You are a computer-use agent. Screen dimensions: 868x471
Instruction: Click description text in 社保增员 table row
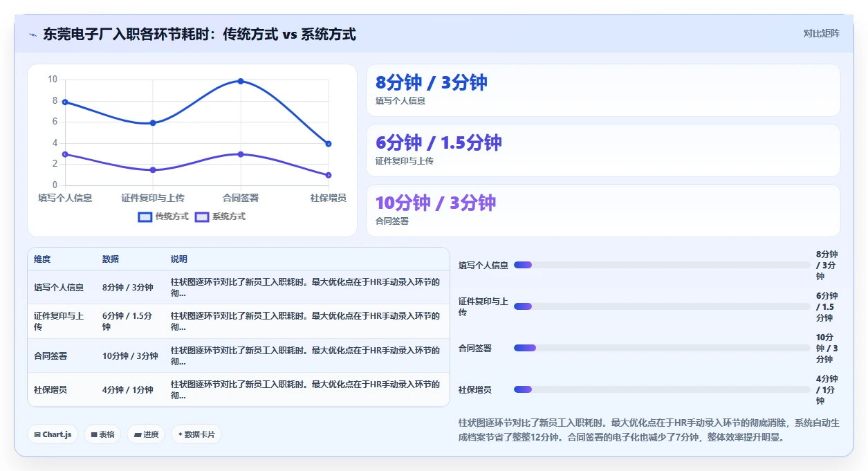[x=305, y=390]
